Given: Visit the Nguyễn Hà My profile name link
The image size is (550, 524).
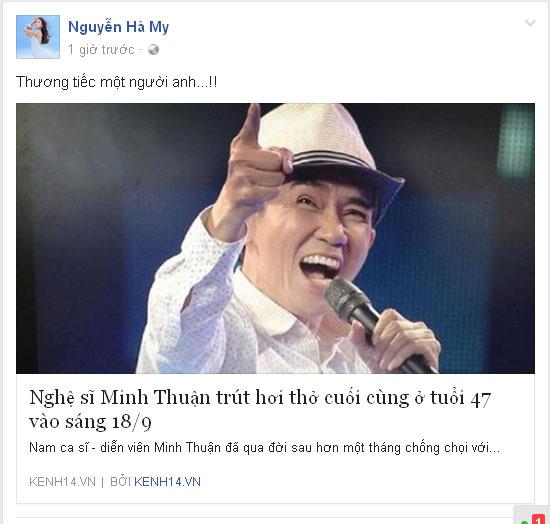Looking at the screenshot, I should click(x=118, y=27).
